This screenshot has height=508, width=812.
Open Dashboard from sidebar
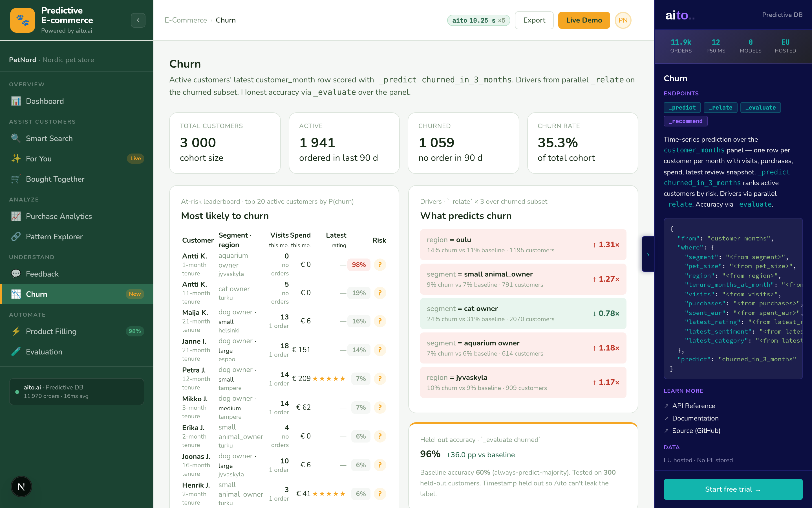[x=76, y=101]
